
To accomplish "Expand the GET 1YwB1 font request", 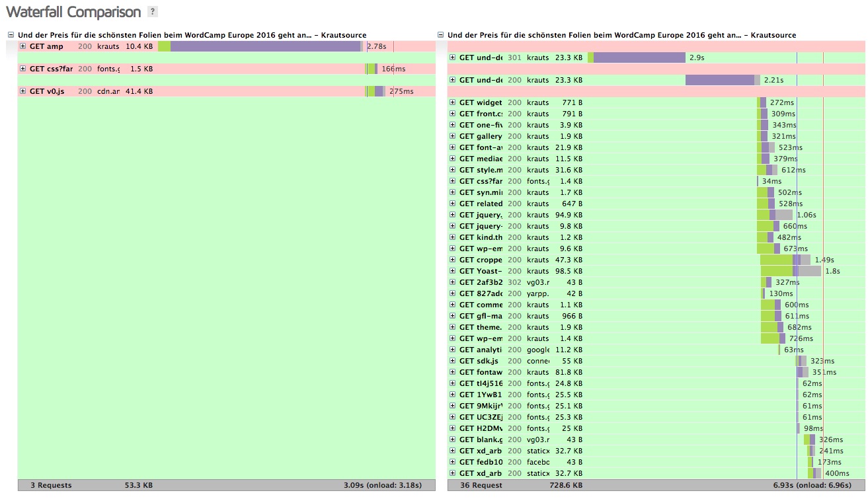I will tap(453, 395).
